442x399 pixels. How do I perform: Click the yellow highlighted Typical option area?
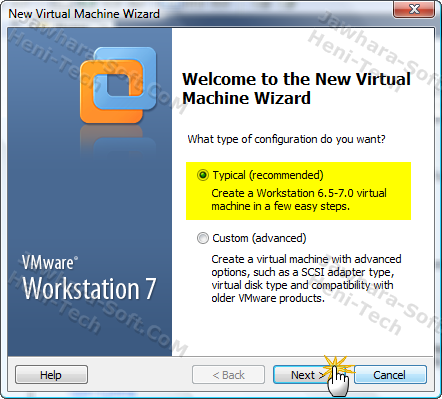click(x=298, y=191)
